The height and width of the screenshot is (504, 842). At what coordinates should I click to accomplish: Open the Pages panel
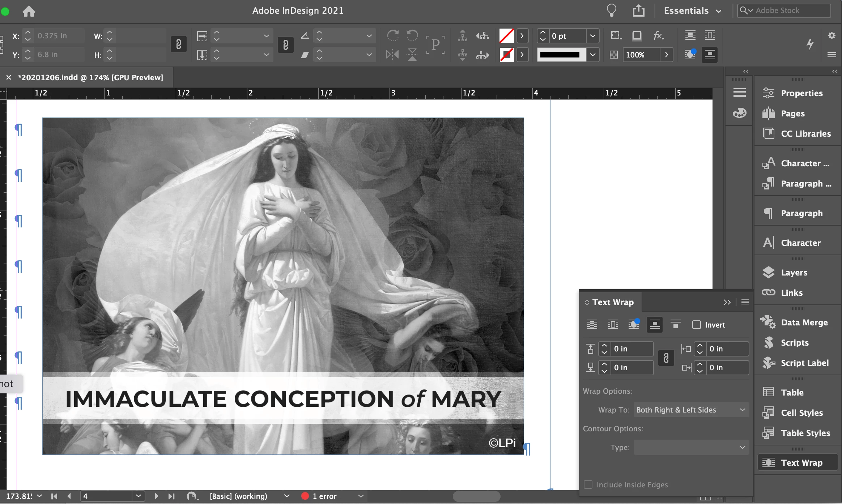(x=792, y=113)
